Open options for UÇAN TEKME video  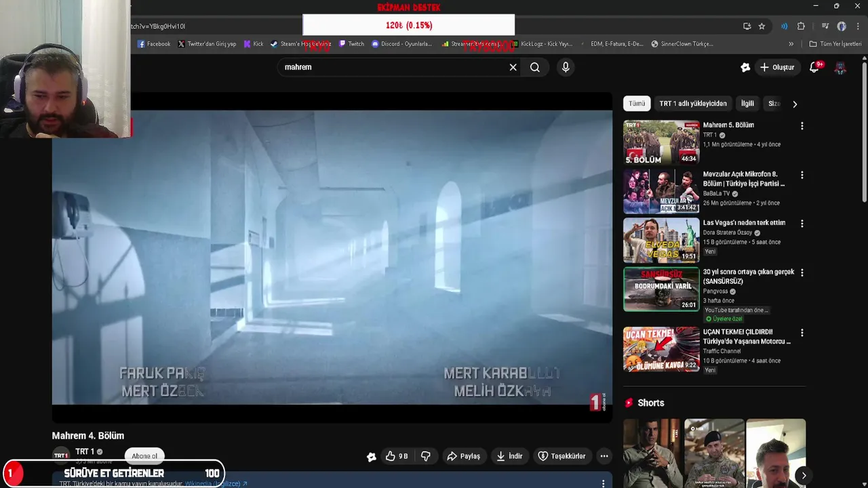[802, 333]
